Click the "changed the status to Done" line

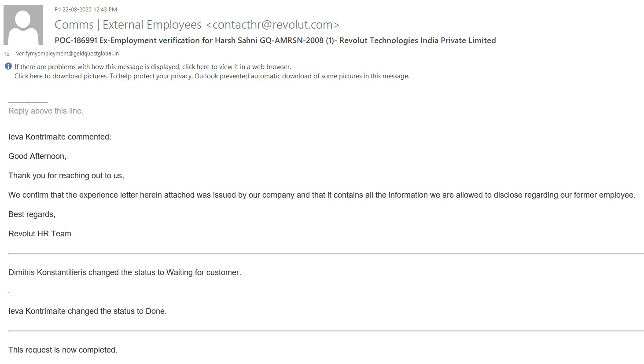(x=88, y=311)
